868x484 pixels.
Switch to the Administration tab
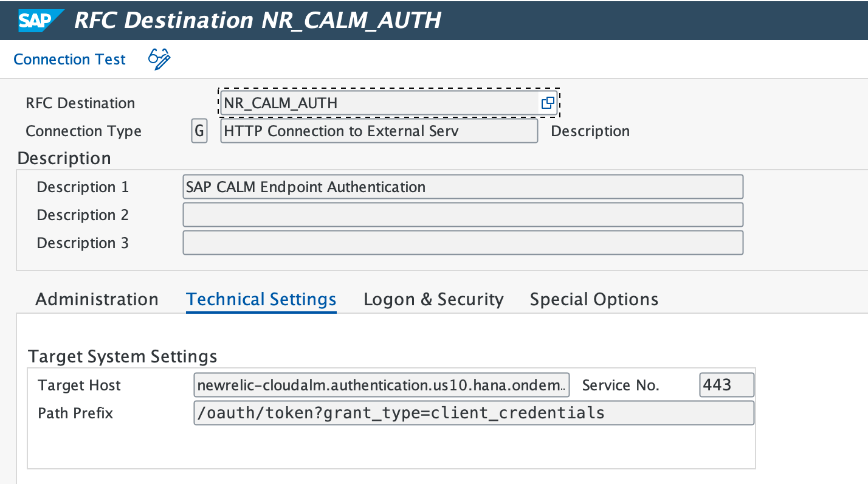97,299
